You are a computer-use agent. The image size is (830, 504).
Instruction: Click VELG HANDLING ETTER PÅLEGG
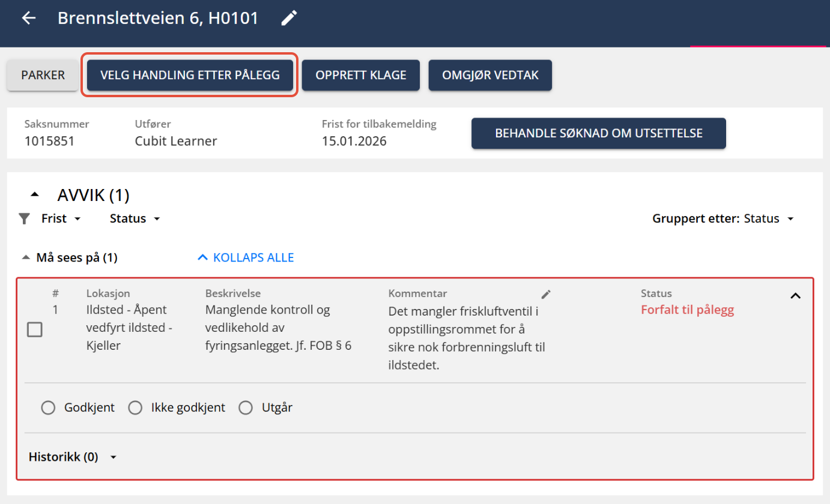[190, 76]
